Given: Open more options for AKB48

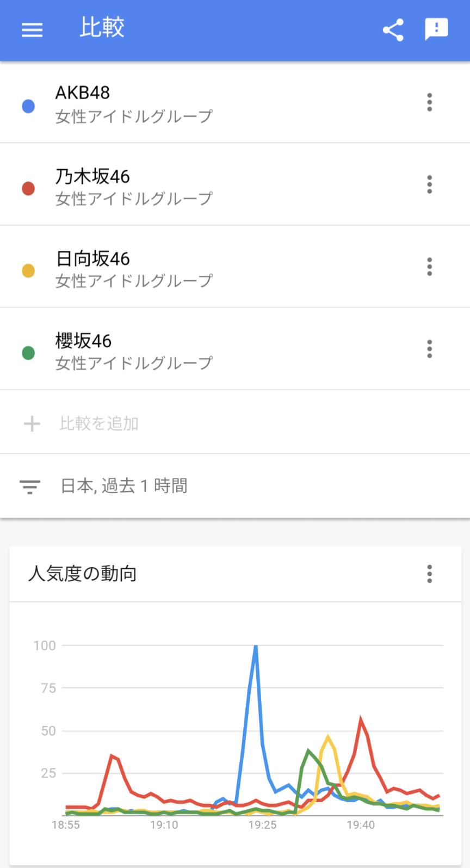Looking at the screenshot, I should [x=429, y=102].
